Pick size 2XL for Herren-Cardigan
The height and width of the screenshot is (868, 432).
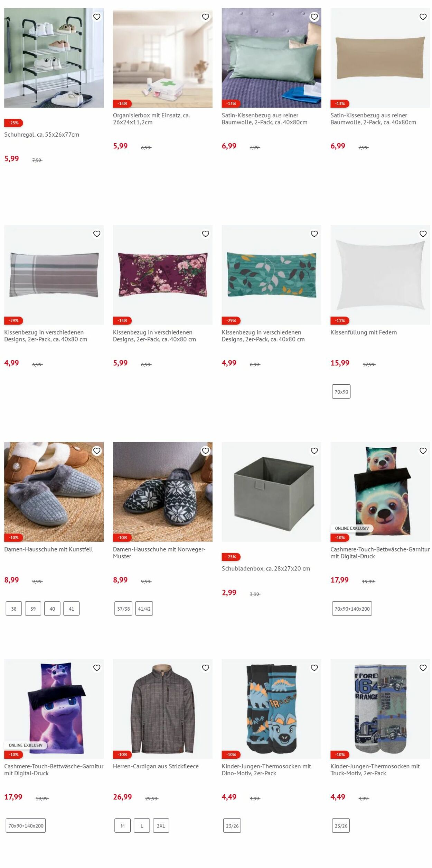[x=161, y=825]
